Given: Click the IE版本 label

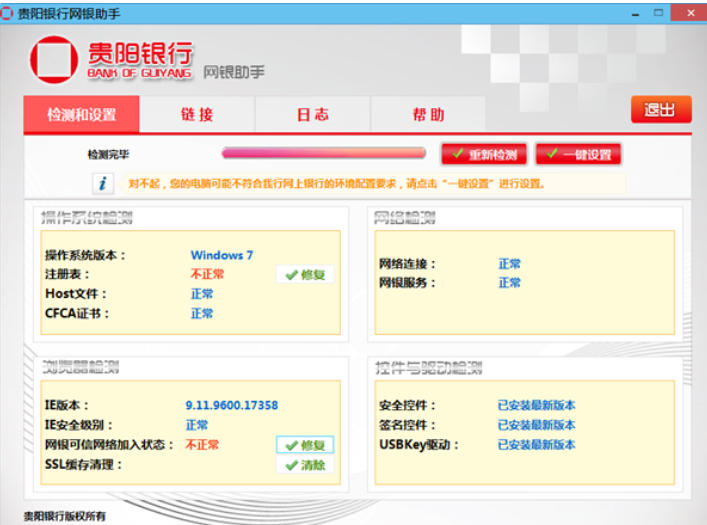Looking at the screenshot, I should pyautogui.click(x=67, y=405).
